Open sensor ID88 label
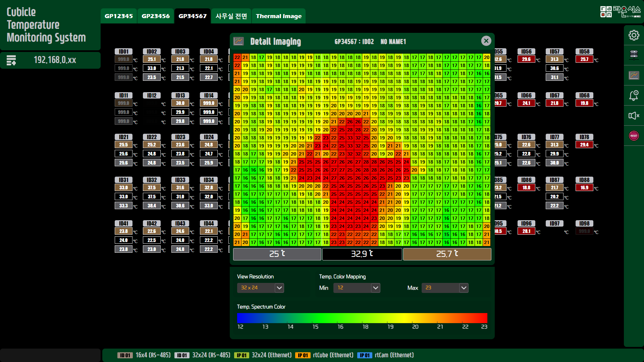The height and width of the screenshot is (362, 644). coord(584,180)
